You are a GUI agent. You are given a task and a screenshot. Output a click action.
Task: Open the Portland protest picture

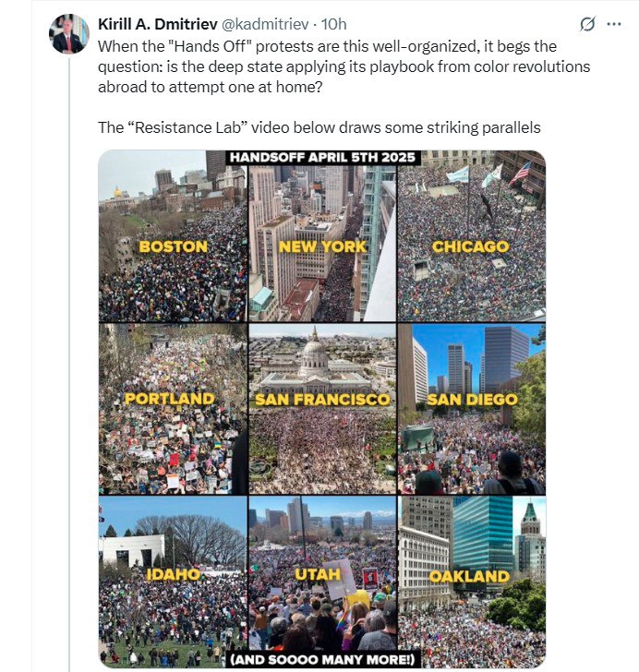(173, 409)
